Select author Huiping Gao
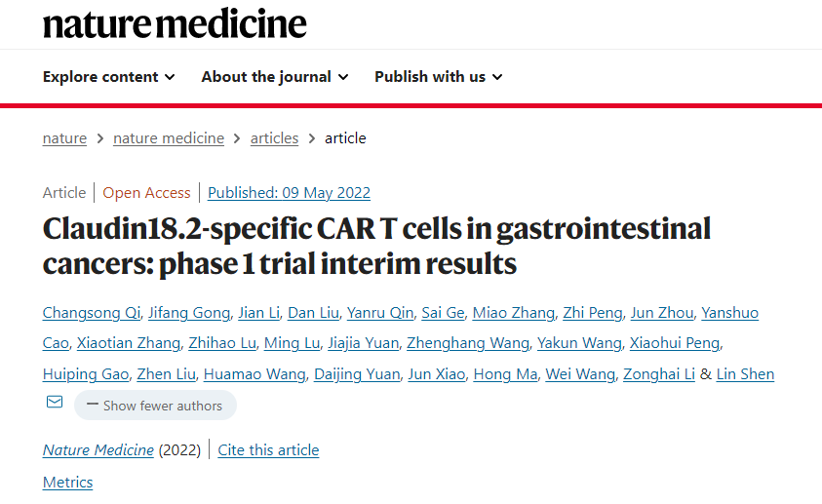The height and width of the screenshot is (504, 822). (86, 374)
